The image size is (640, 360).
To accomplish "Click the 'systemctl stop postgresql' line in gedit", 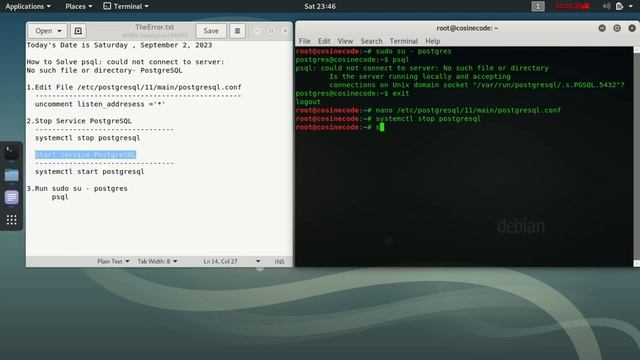I will coord(87,138).
